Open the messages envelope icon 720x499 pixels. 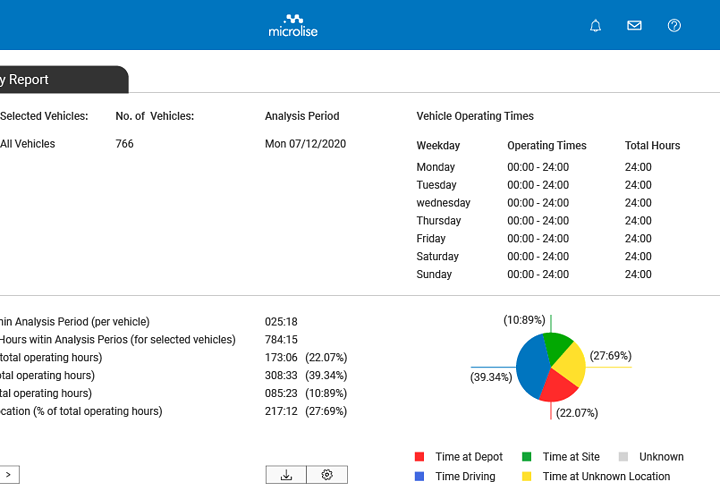click(x=634, y=25)
